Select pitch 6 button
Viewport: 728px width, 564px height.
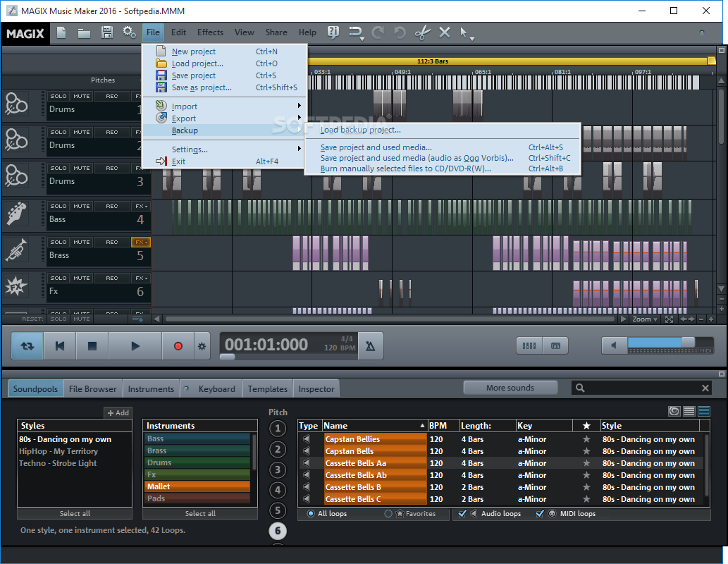[x=278, y=531]
